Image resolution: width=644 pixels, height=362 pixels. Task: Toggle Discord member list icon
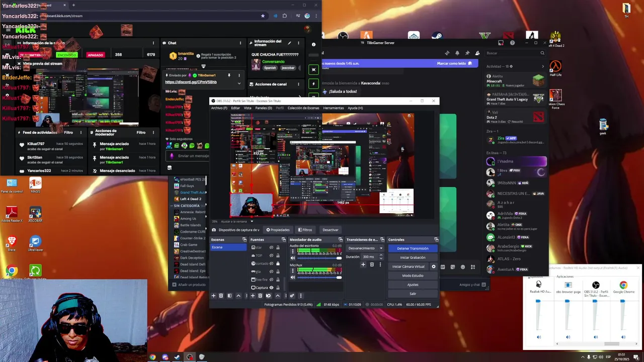(x=477, y=53)
